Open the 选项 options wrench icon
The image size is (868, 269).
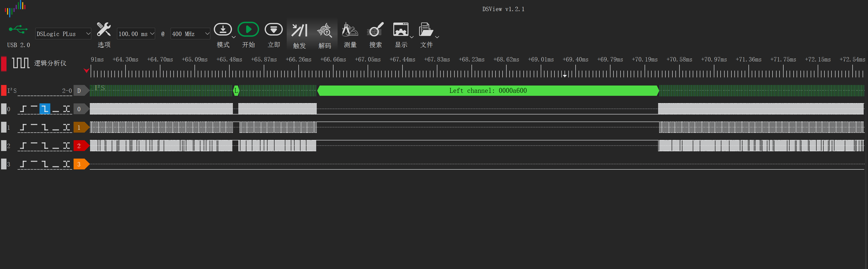click(104, 30)
